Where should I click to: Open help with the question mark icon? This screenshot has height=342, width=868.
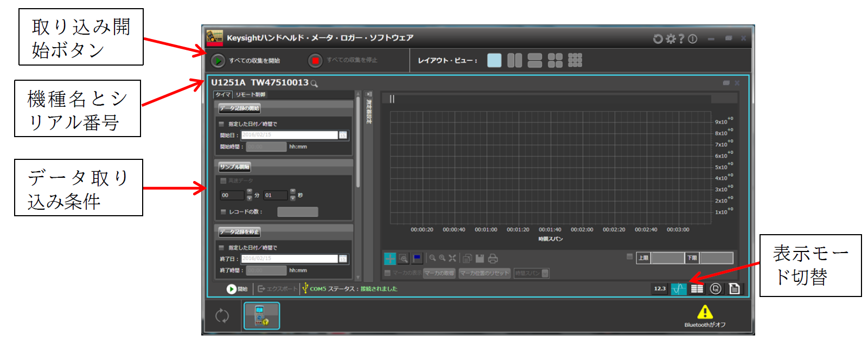click(x=681, y=38)
